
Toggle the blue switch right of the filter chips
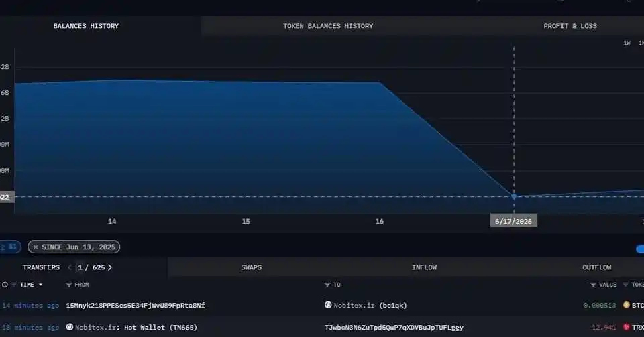pos(640,249)
